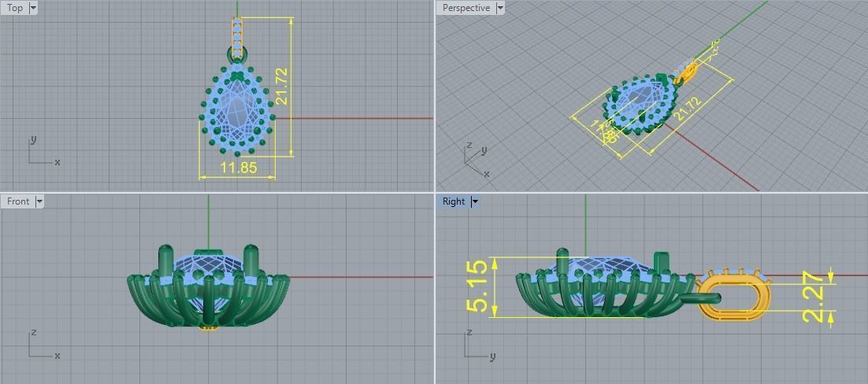
Task: Select the Front viewport title label
Action: click(18, 201)
